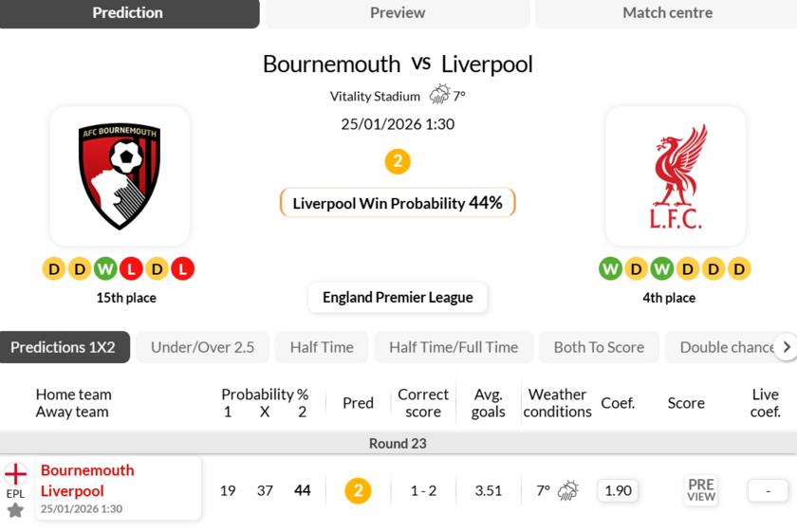
Task: Click the PRE VIEW score button
Action: click(x=701, y=490)
